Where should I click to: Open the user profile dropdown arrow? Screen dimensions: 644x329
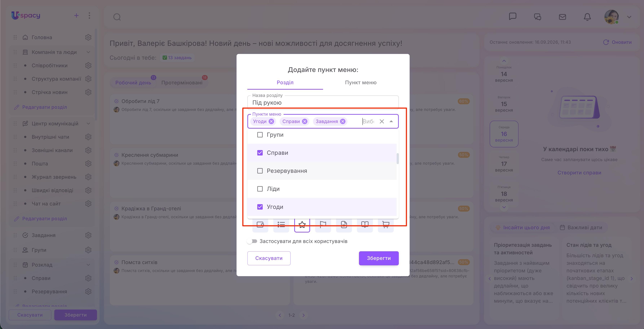[x=629, y=17]
